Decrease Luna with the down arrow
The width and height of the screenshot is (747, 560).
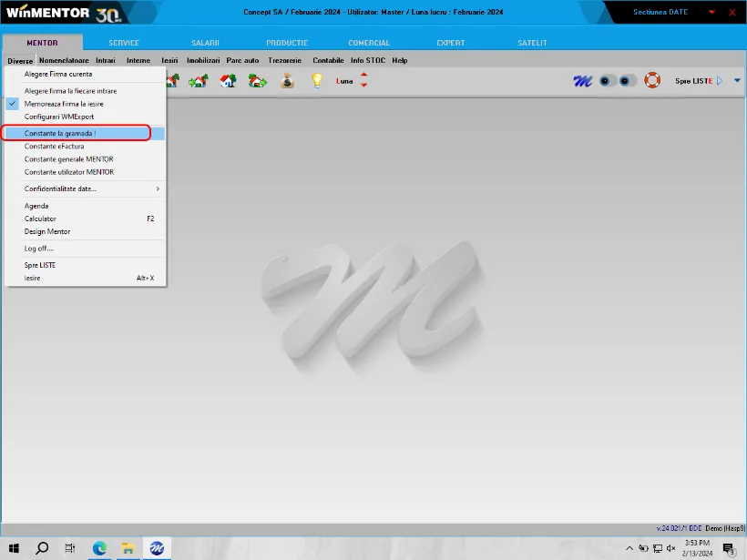coord(364,86)
